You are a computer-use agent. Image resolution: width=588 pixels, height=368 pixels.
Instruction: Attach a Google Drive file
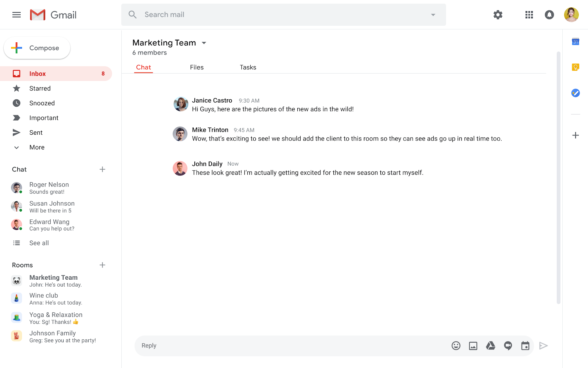pos(490,346)
